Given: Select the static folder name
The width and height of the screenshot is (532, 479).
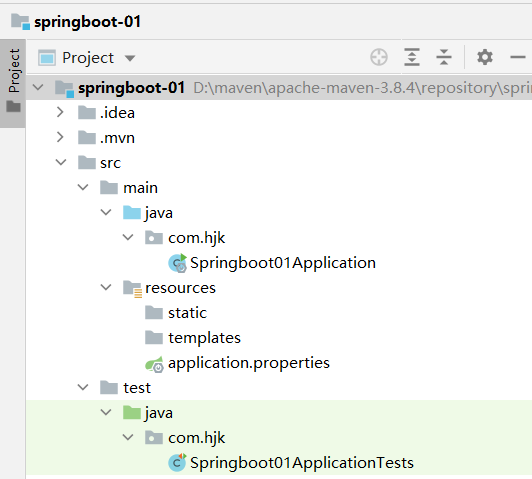Looking at the screenshot, I should tap(187, 313).
